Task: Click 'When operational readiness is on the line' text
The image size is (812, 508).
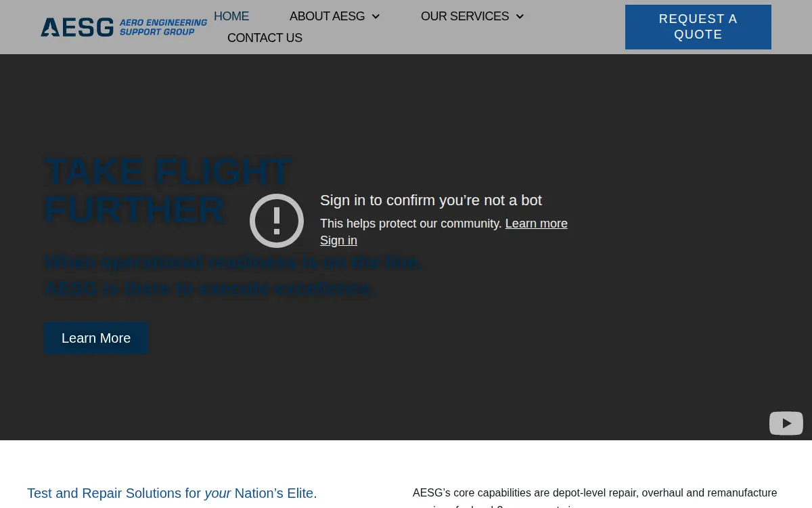Action: pos(233,262)
